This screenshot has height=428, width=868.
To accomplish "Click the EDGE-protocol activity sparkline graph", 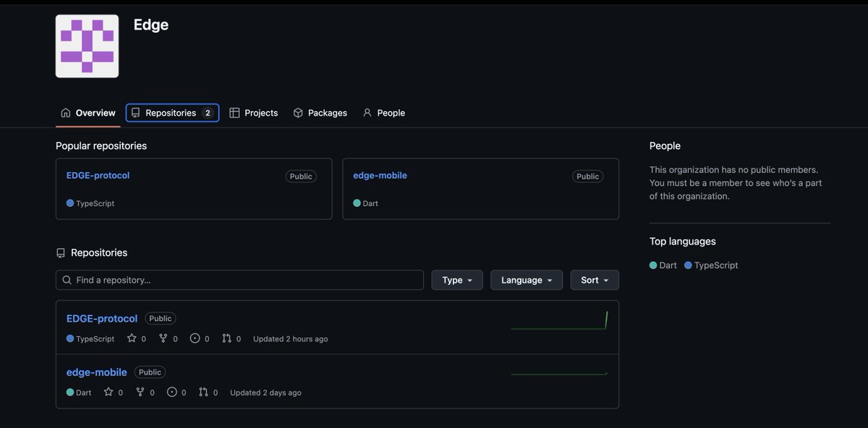I will coord(559,320).
